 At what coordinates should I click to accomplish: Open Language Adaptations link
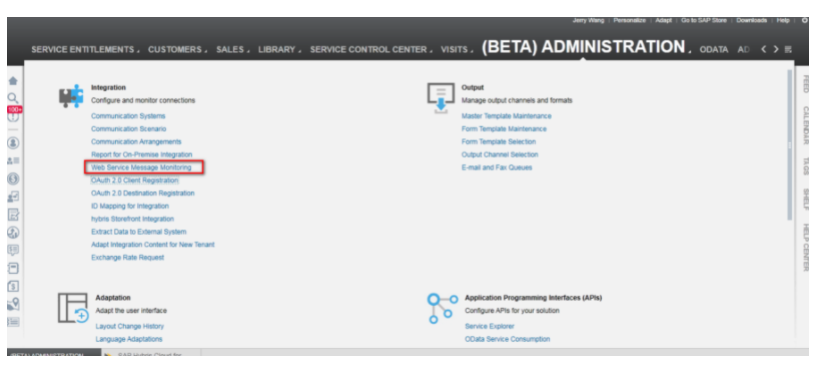click(129, 339)
